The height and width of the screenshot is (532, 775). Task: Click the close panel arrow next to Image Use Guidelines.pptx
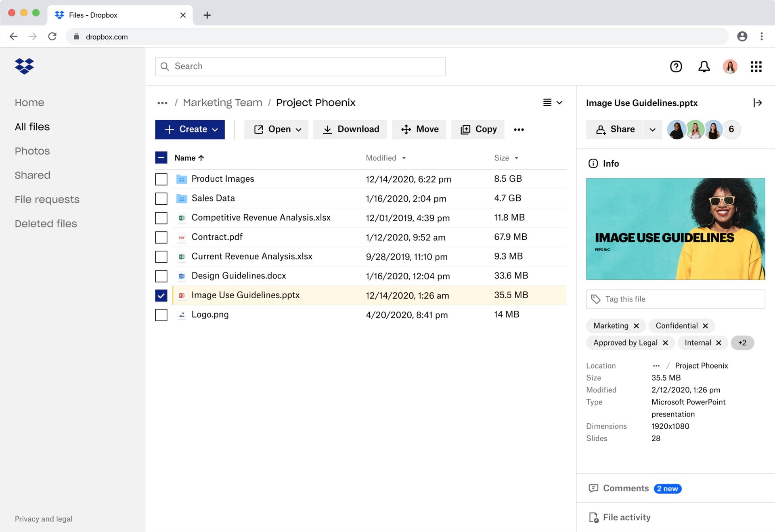758,103
